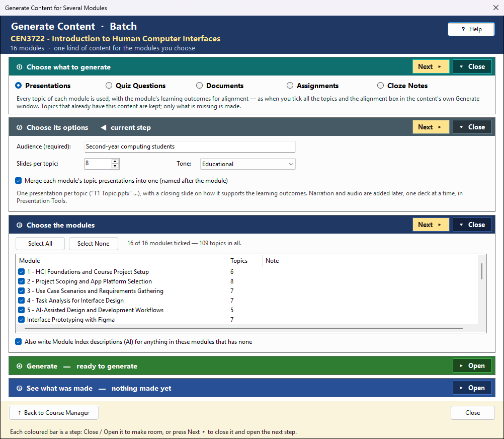Untick module 2 Project Scoping checkbox

22,281
